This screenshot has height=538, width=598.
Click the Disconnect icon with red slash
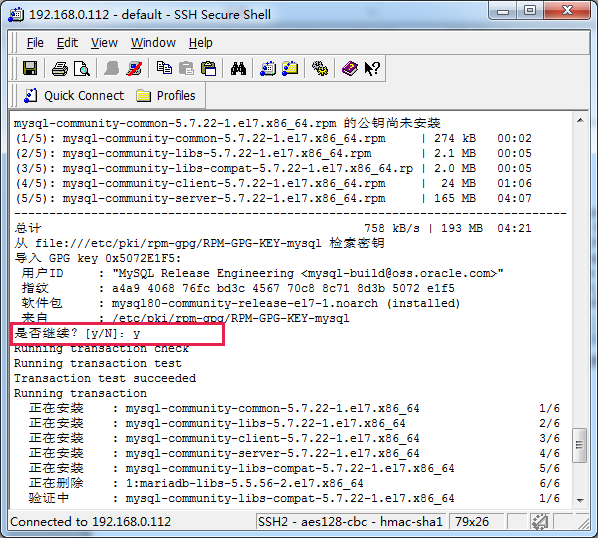point(134,69)
